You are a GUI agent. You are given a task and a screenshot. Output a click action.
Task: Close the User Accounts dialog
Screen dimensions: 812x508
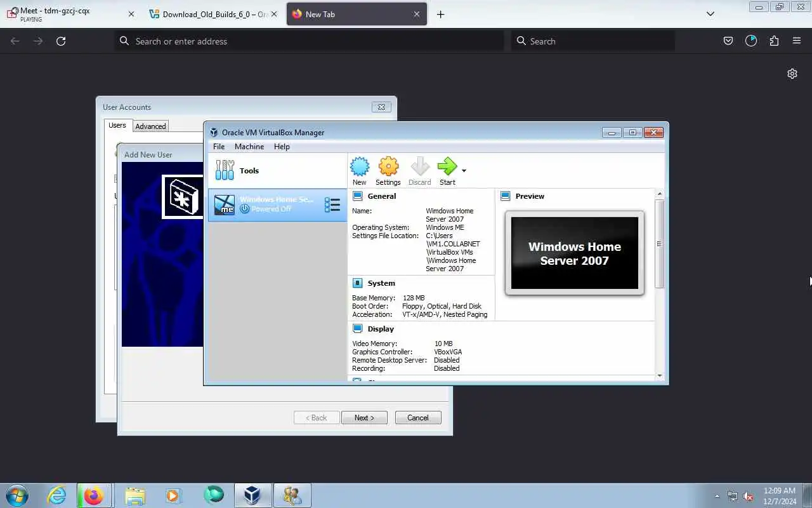pos(381,107)
